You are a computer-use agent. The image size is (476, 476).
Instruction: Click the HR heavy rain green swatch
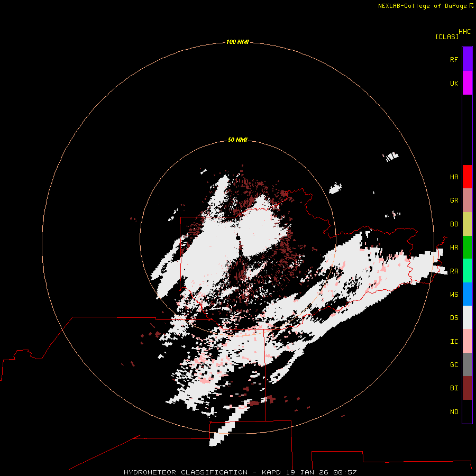click(467, 248)
